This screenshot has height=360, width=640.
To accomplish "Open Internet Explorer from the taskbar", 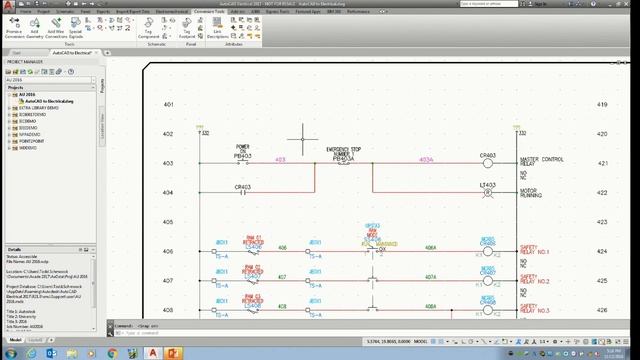I will (31, 353).
